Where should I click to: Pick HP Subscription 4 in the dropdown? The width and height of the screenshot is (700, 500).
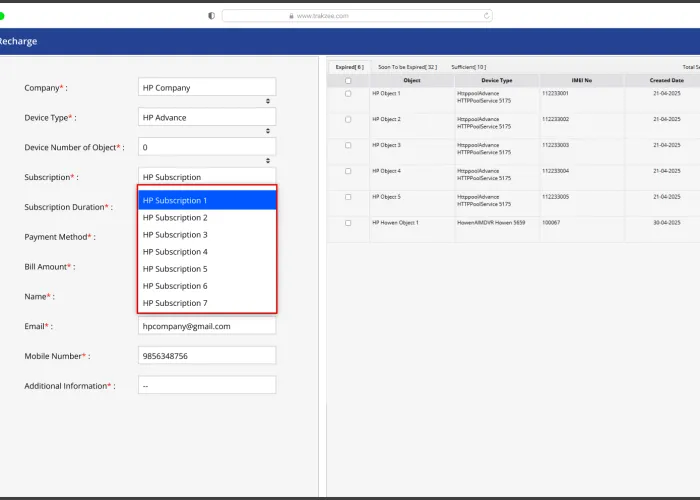tap(207, 252)
